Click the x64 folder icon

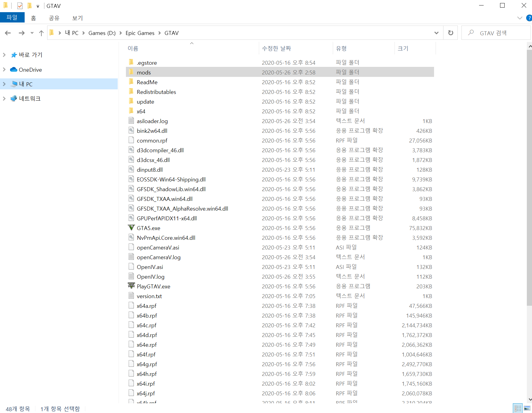(131, 111)
